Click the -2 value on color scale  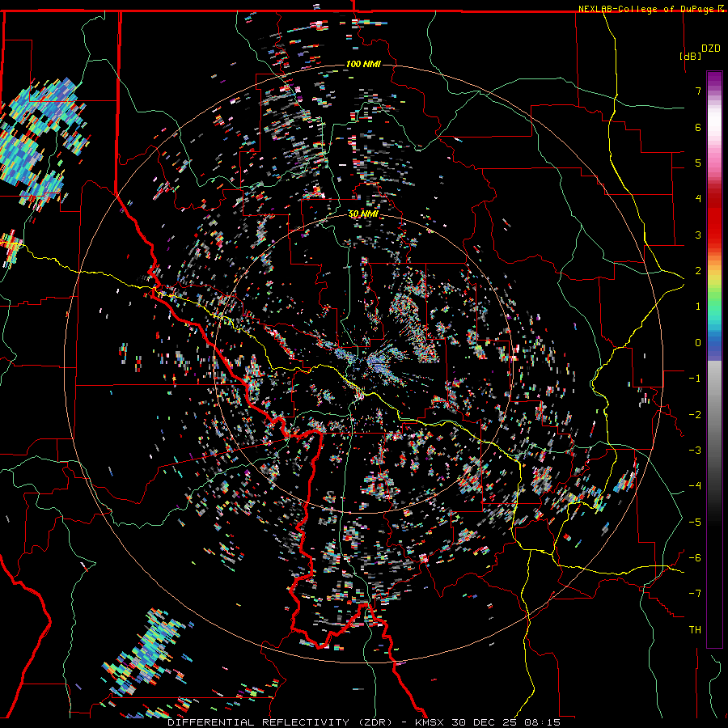tap(695, 415)
